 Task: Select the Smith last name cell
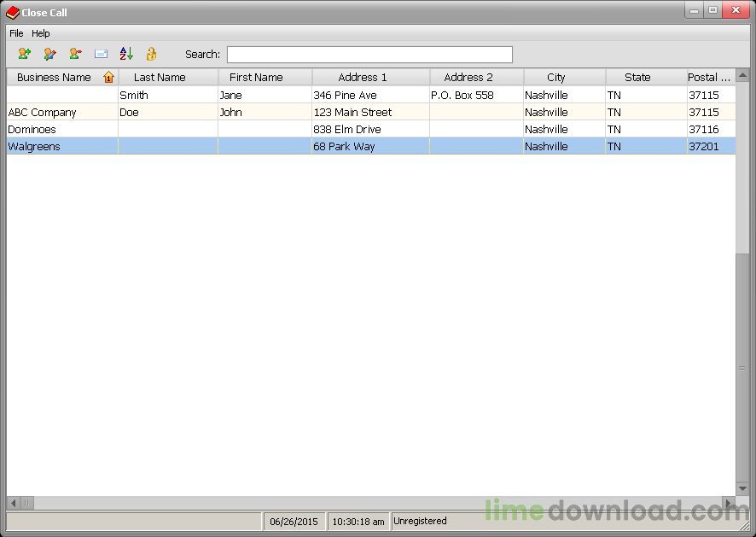168,95
